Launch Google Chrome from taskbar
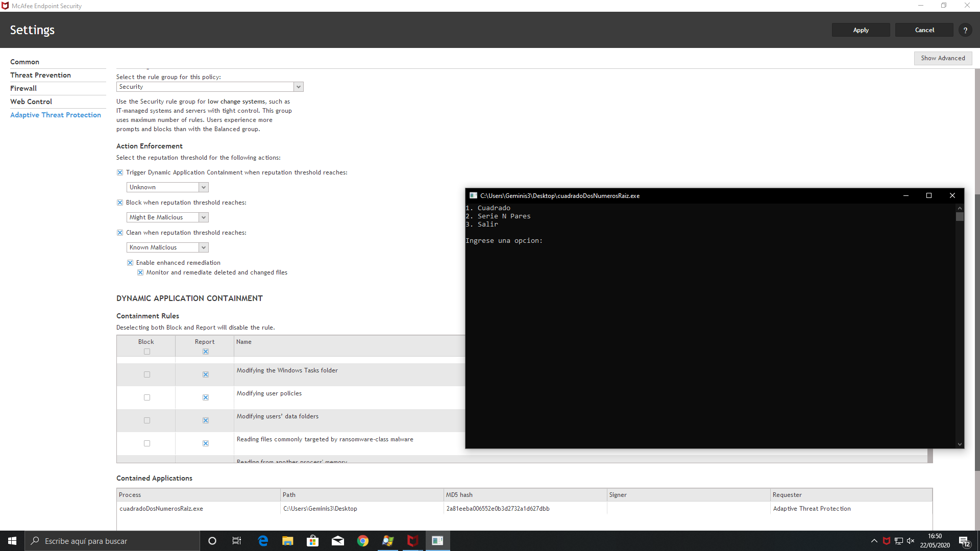 (x=363, y=541)
